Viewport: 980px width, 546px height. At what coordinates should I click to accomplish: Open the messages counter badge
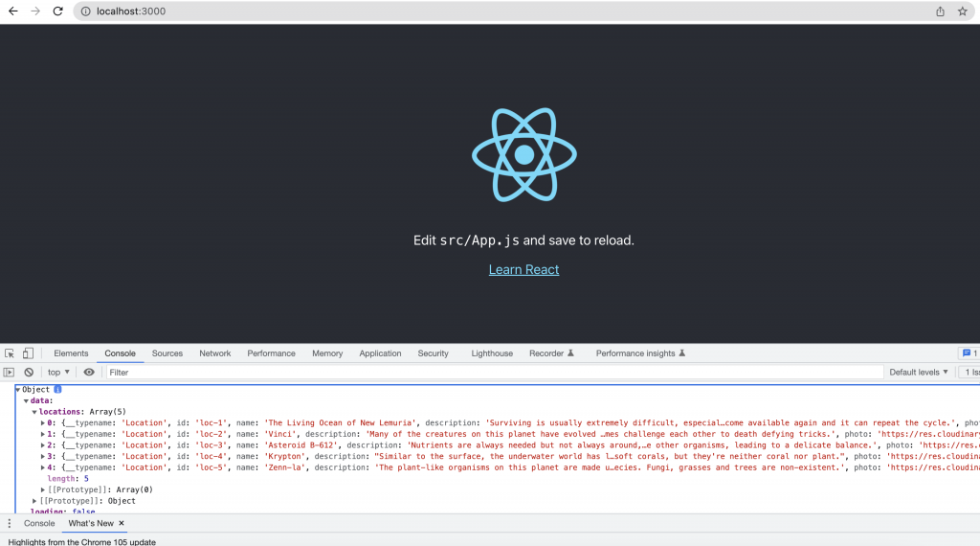pyautogui.click(x=969, y=353)
